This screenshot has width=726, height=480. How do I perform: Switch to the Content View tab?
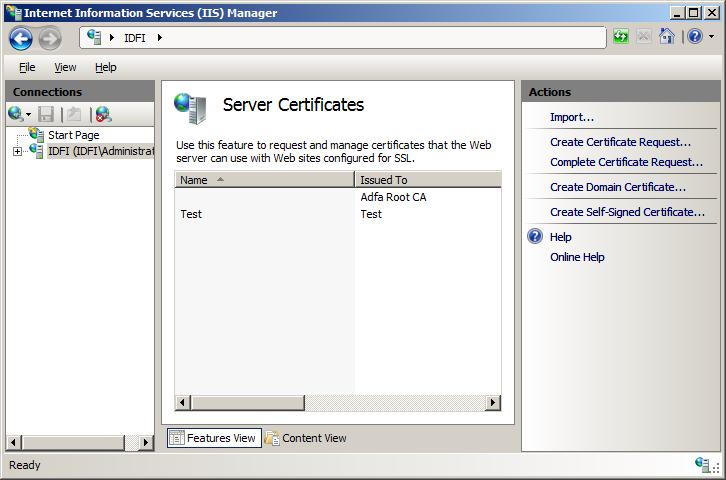(x=306, y=438)
